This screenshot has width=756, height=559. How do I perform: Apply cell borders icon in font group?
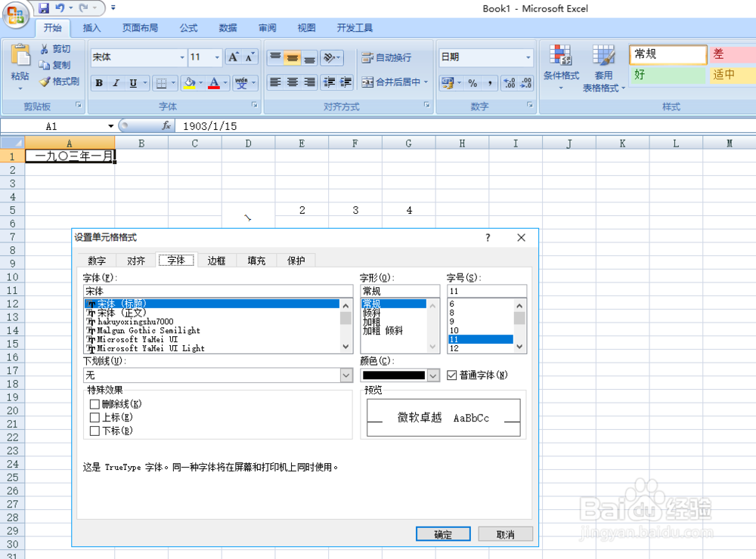click(162, 83)
